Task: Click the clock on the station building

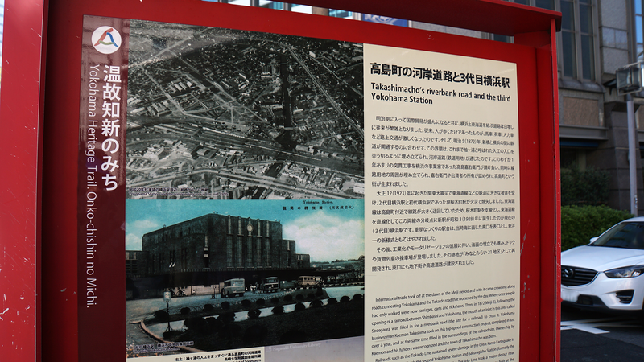Action: 250,227
